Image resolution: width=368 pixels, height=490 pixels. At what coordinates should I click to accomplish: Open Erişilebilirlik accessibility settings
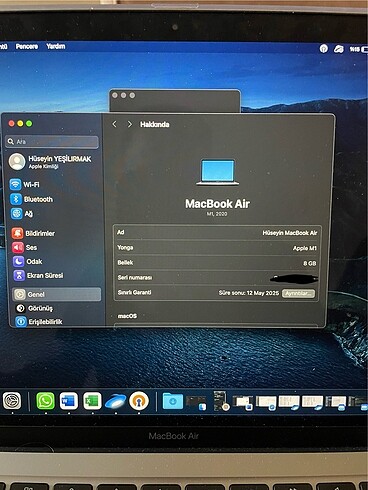coord(39,322)
